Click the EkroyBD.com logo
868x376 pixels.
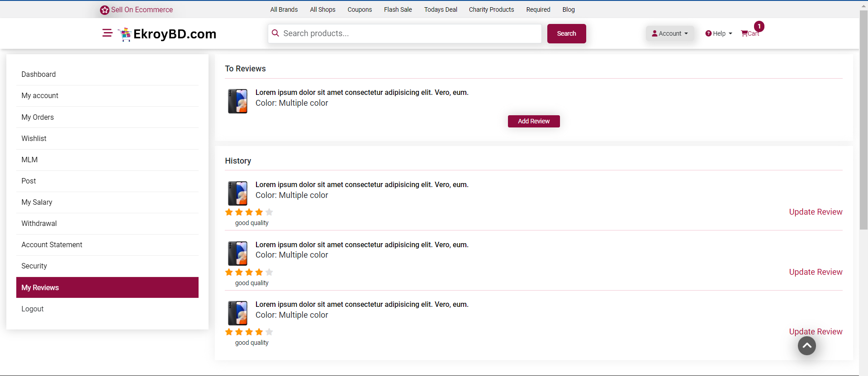pos(167,34)
